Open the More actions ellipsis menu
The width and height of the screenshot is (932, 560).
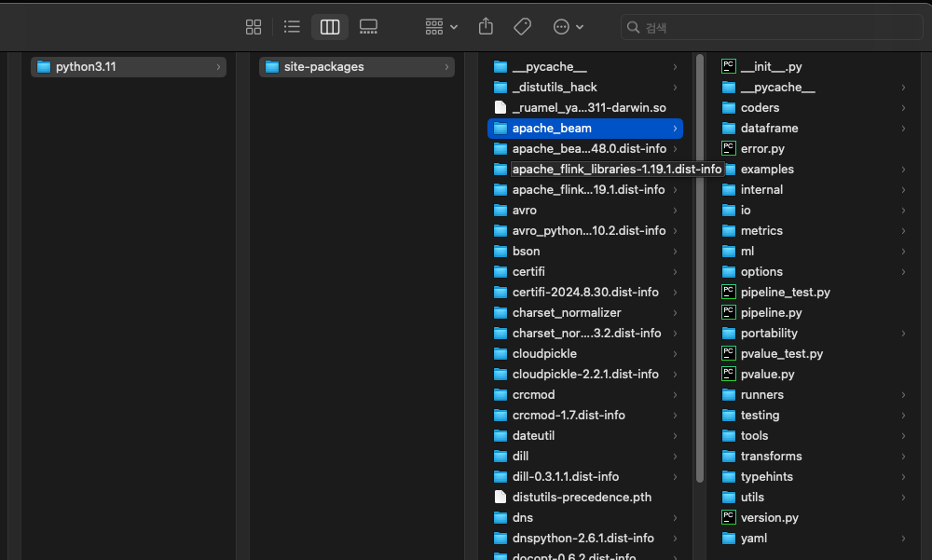point(568,27)
